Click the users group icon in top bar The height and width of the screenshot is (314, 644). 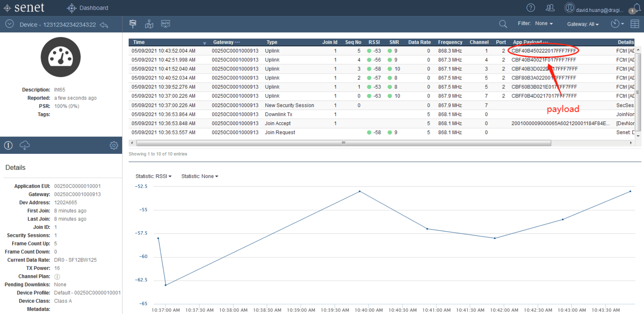point(550,7)
